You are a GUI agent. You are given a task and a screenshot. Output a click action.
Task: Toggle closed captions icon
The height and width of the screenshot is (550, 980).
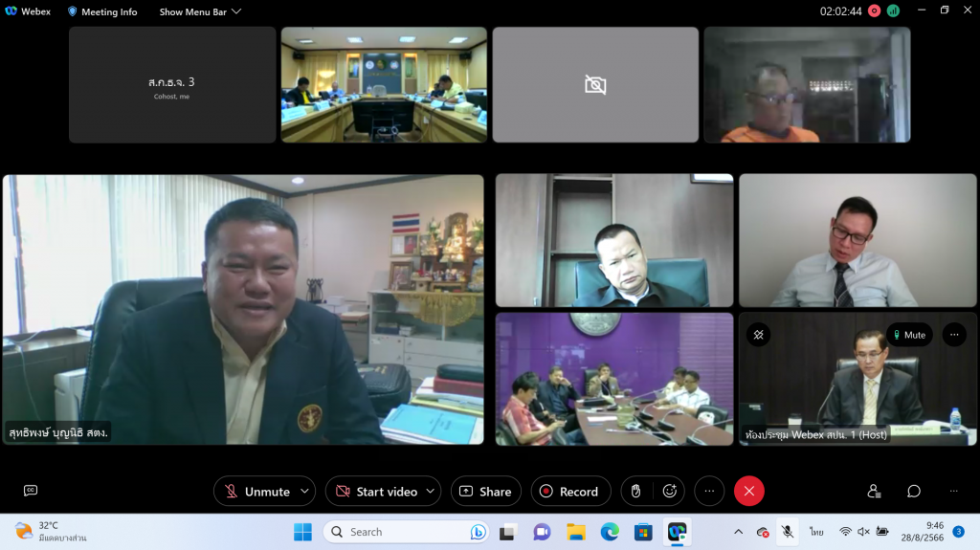[x=31, y=491]
